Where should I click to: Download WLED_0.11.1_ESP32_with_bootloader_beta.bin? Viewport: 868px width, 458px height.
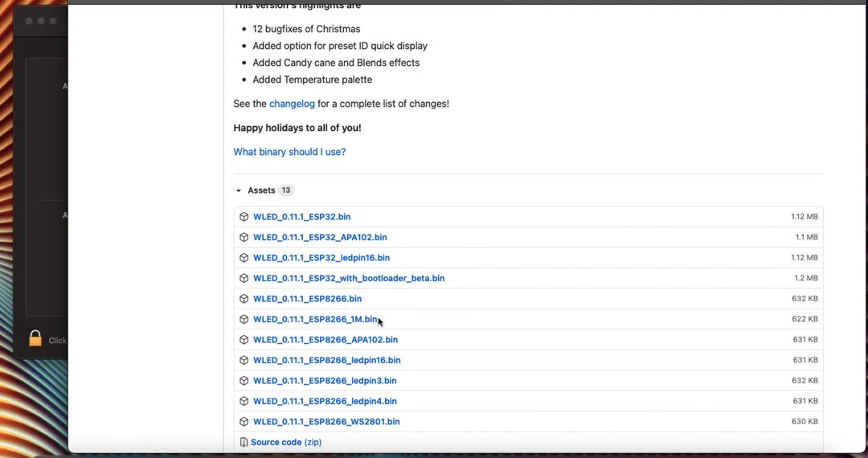click(349, 278)
